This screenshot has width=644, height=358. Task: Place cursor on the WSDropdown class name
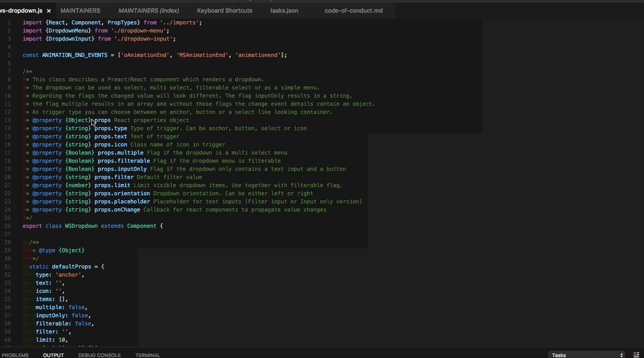click(81, 226)
